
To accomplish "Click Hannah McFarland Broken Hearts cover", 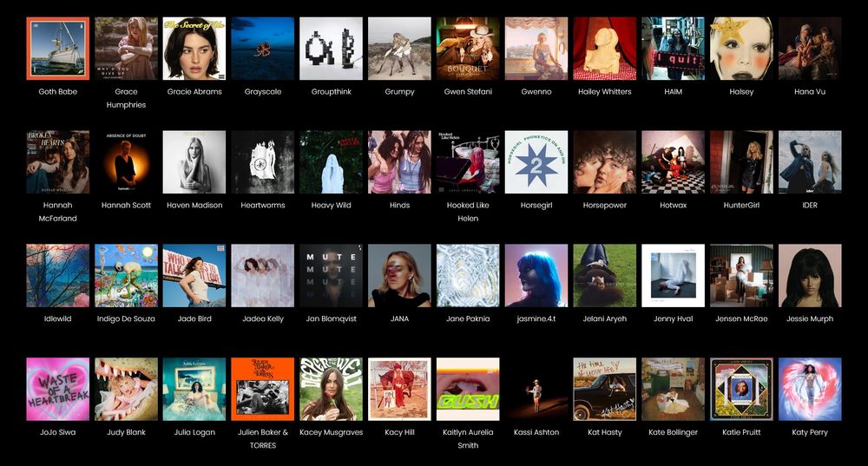I will tap(57, 161).
